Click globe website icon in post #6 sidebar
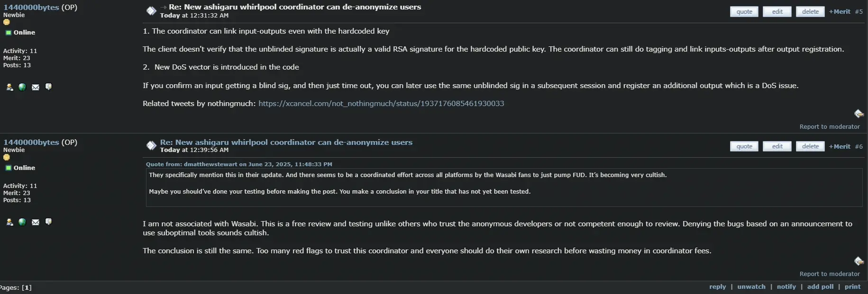The width and height of the screenshot is (868, 294). [x=22, y=222]
